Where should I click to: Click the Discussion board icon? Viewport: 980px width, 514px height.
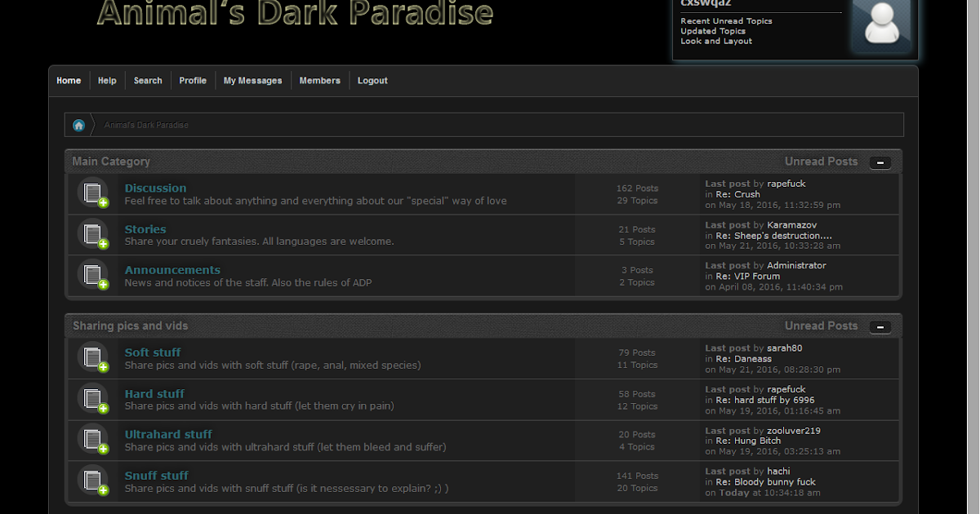tap(92, 193)
